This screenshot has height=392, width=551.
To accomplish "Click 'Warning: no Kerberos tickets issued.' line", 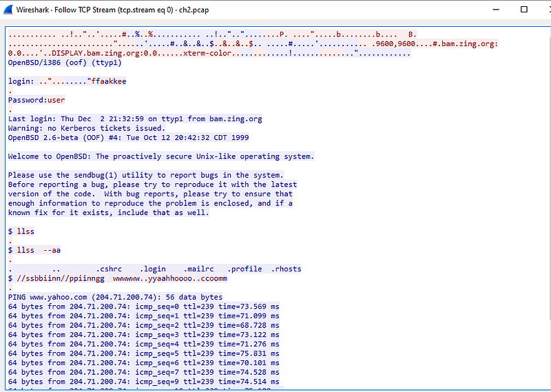I will (x=87, y=128).
